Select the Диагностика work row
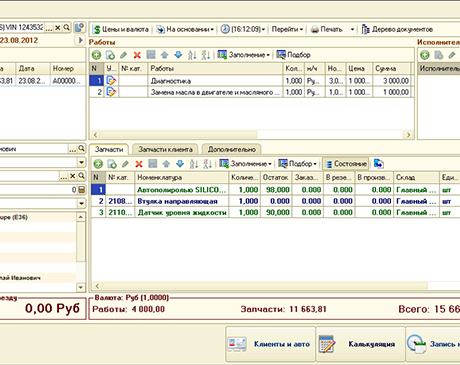 tap(252, 81)
